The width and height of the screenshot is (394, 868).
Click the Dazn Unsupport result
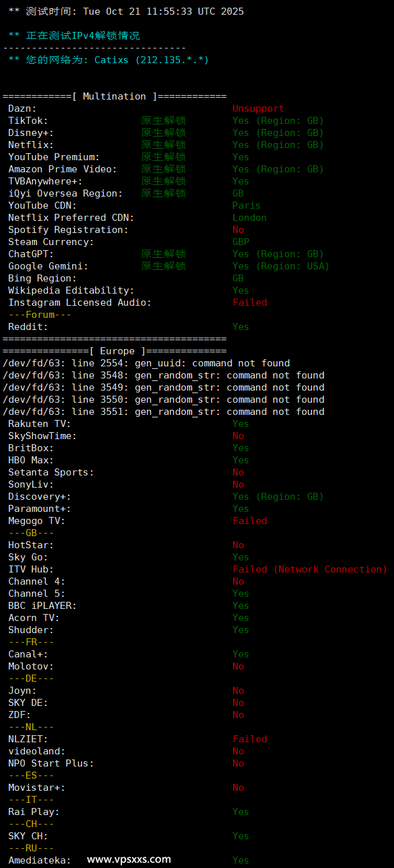pyautogui.click(x=258, y=108)
